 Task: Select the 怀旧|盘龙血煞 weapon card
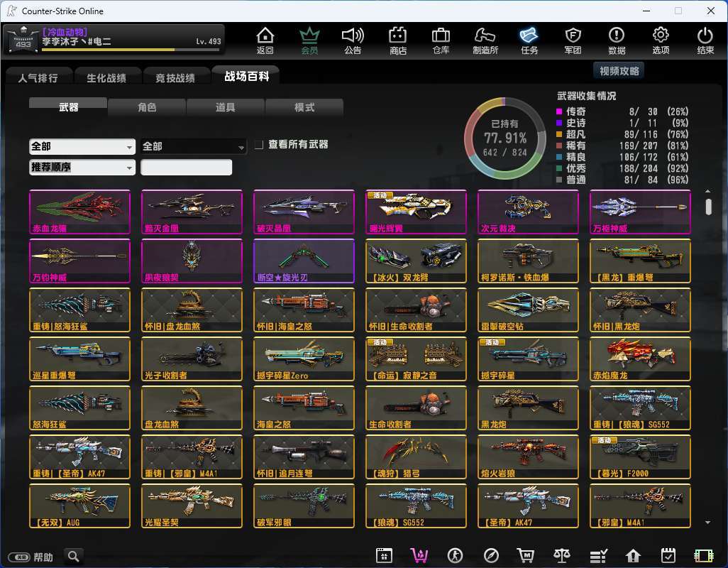coord(192,310)
